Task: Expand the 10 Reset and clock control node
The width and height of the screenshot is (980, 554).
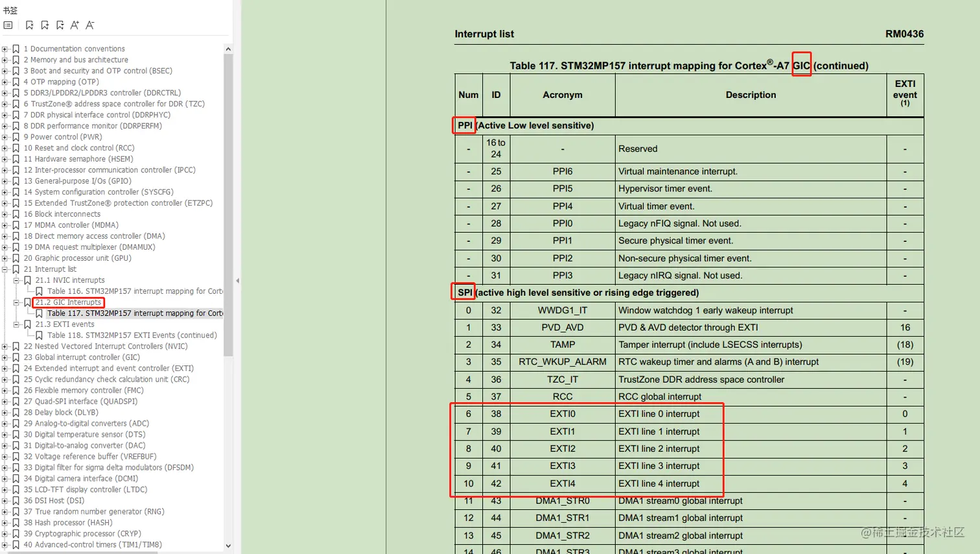Action: [x=5, y=148]
